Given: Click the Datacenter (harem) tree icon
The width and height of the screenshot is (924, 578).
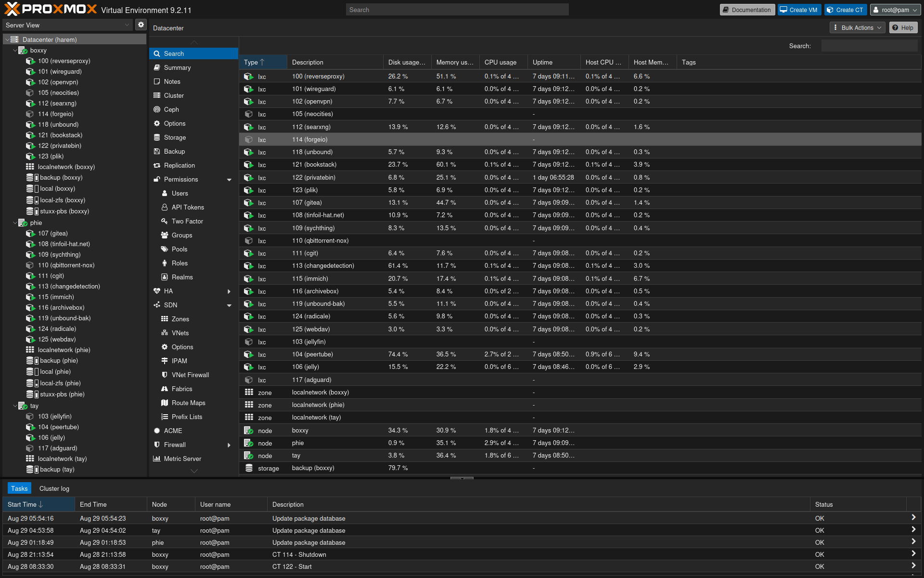Looking at the screenshot, I should coord(15,39).
